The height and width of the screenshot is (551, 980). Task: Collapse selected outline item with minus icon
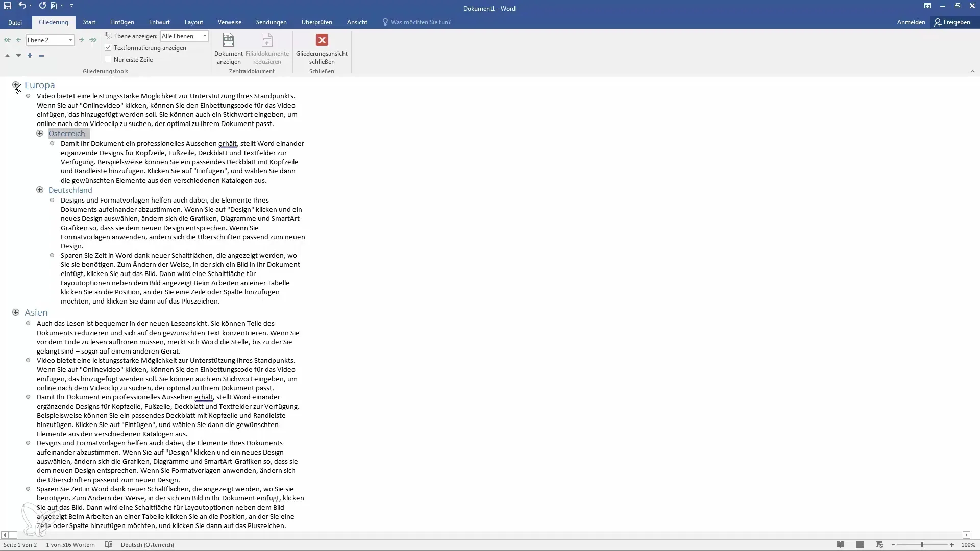(x=41, y=56)
